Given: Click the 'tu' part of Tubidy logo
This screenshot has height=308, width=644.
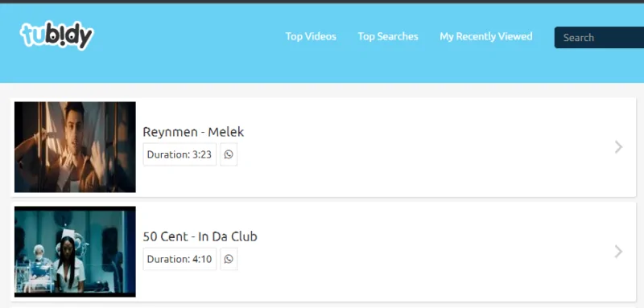Looking at the screenshot, I should (32, 35).
